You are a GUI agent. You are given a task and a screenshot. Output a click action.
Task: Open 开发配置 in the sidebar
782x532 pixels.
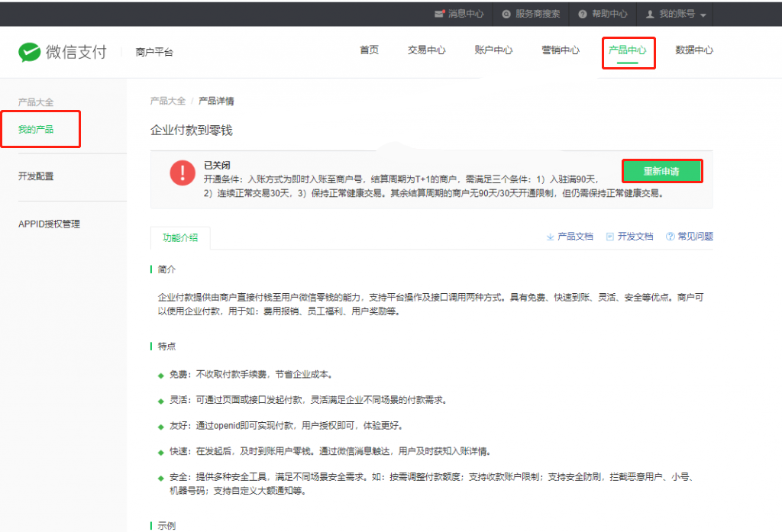pyautogui.click(x=36, y=176)
